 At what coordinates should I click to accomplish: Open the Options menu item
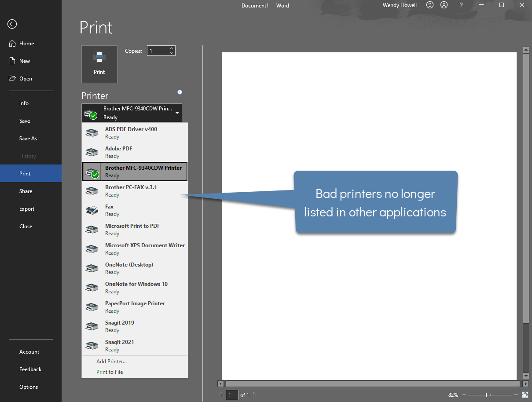pos(28,387)
